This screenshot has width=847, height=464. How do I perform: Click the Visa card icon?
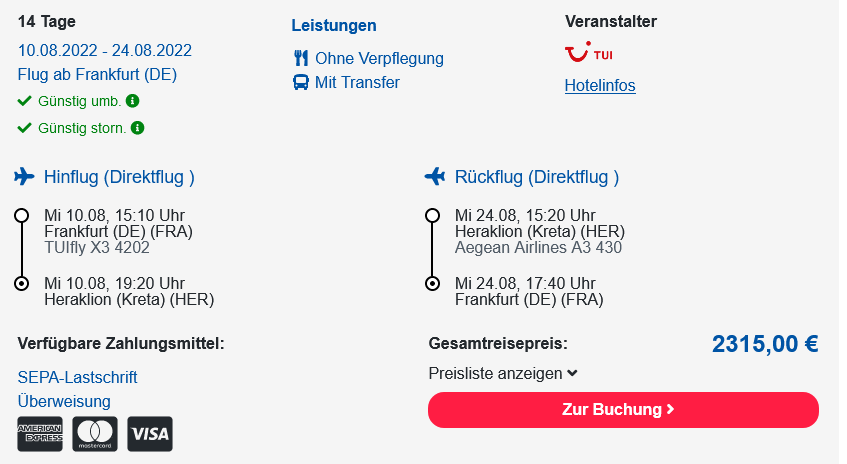150,434
